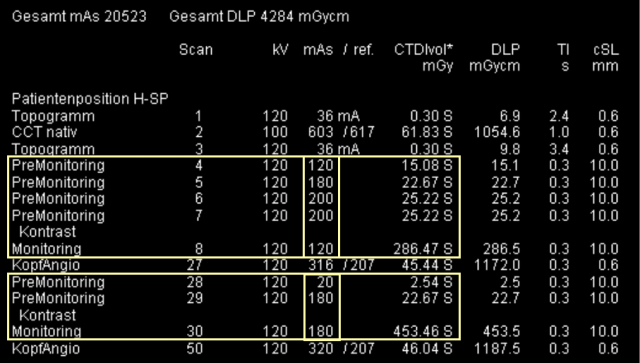Click the CTDIvol value '45.44 S'
The width and height of the screenshot is (640, 363).
[x=427, y=265]
